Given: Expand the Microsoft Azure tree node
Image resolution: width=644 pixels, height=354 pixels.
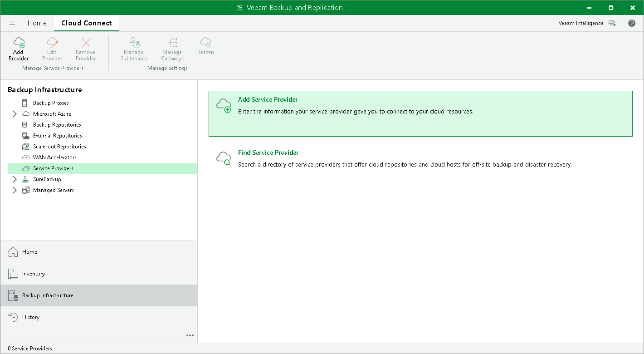Looking at the screenshot, I should tap(15, 114).
